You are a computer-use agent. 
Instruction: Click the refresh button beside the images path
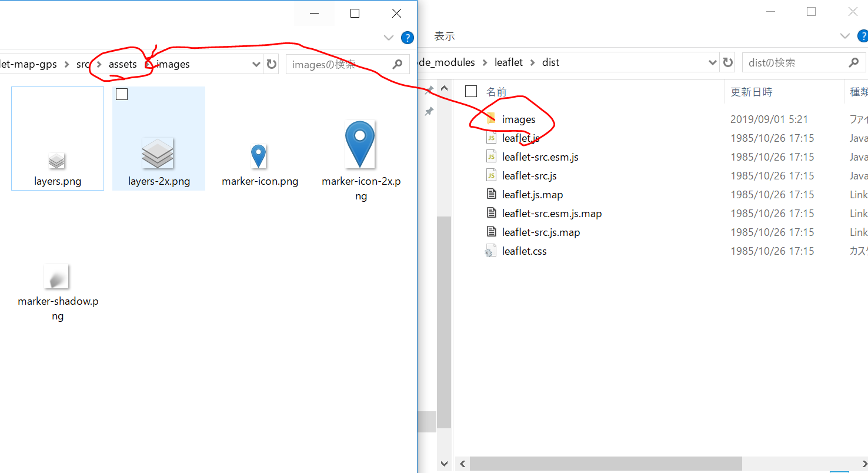click(x=271, y=64)
